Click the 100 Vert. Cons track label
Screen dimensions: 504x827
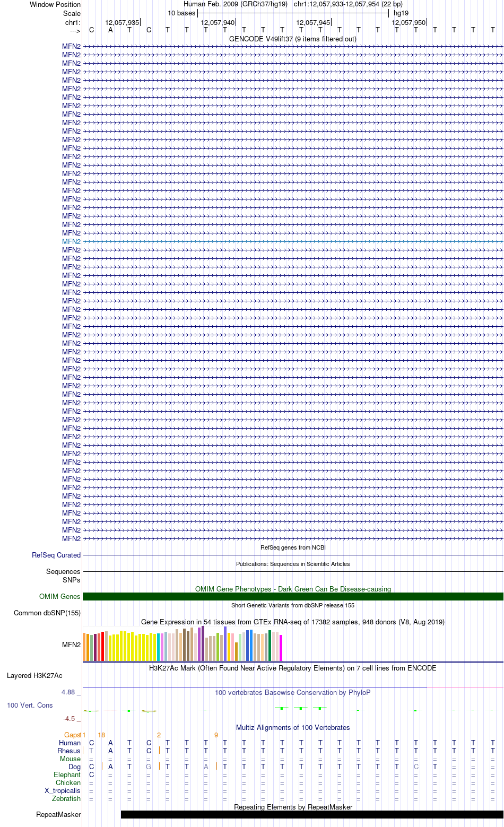pos(30,705)
